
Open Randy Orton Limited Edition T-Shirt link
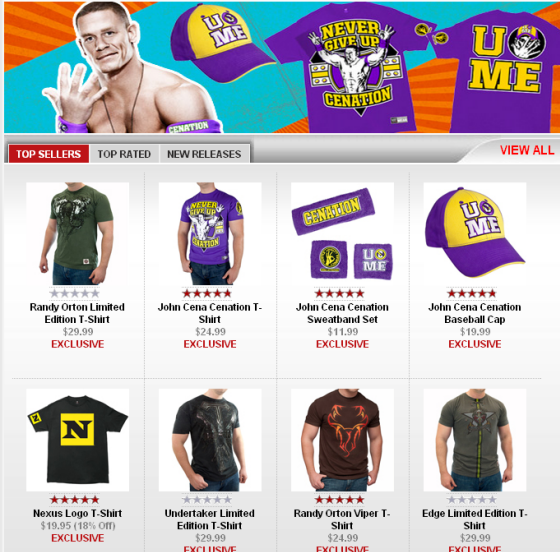(x=77, y=313)
